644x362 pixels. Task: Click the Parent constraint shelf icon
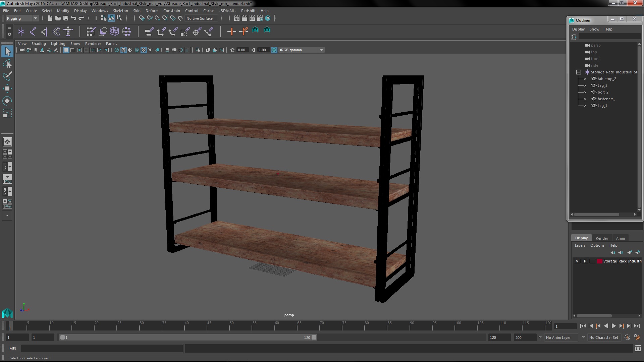tap(150, 32)
